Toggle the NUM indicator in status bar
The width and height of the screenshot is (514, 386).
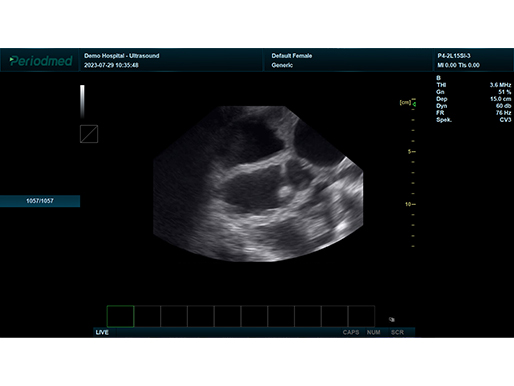pos(373,332)
